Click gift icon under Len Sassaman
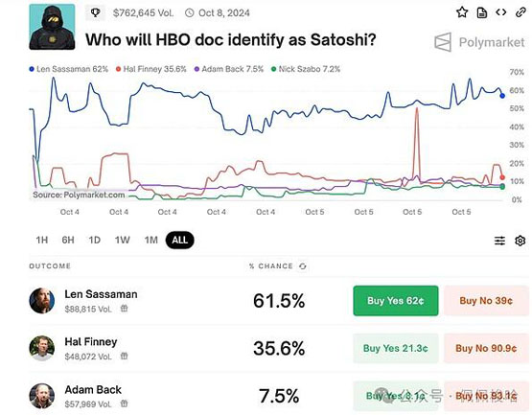The width and height of the screenshot is (532, 415). pyautogui.click(x=125, y=309)
